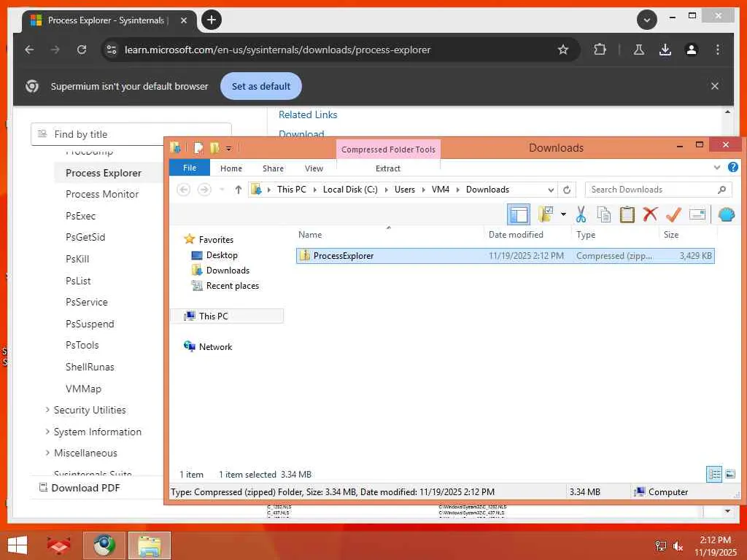Open dropdown arrow beside folder options icon
The image size is (747, 560).
pos(563,214)
